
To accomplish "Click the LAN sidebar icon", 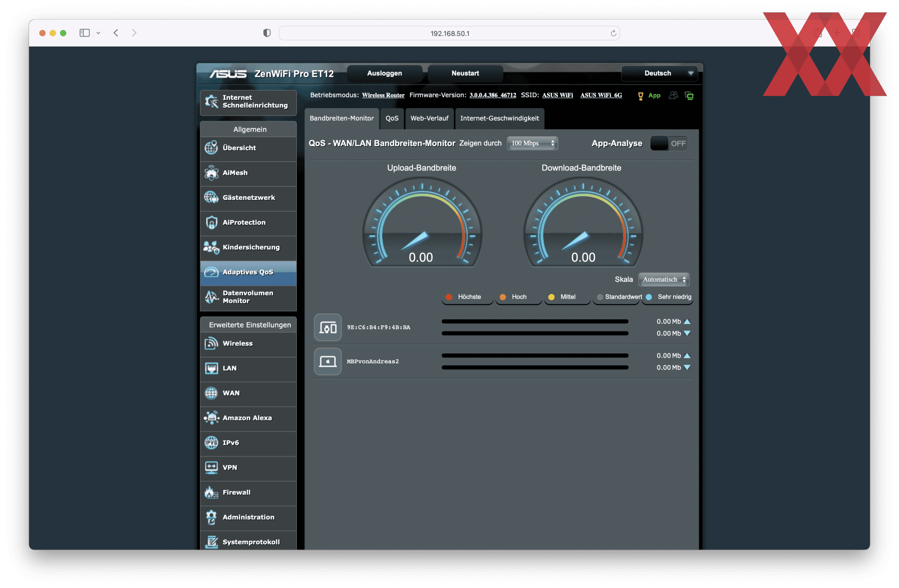I will 212,368.
